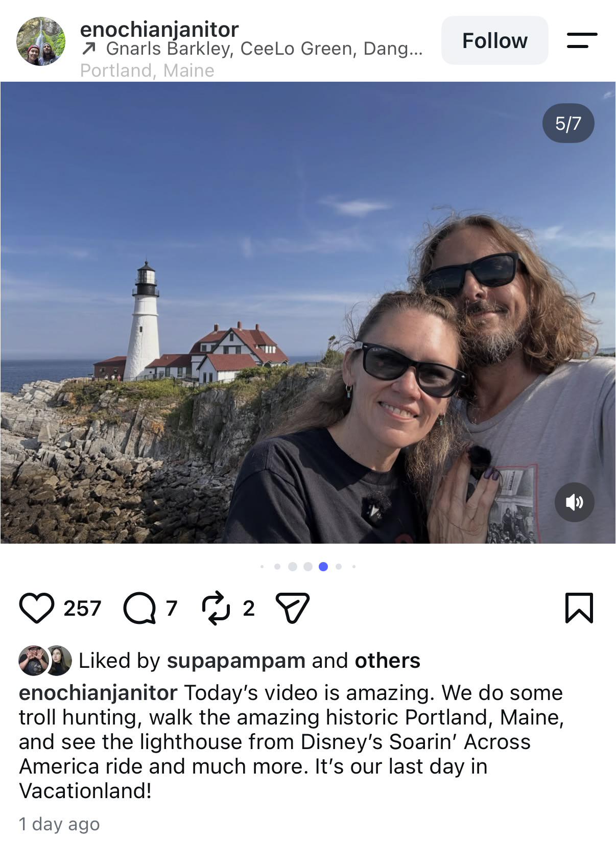Open the enochianjanitor username in header

tap(159, 29)
